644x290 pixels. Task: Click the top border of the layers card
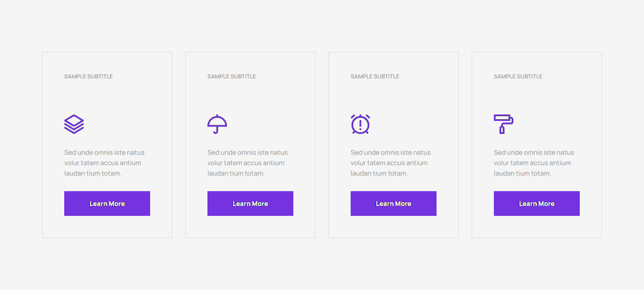tap(107, 52)
